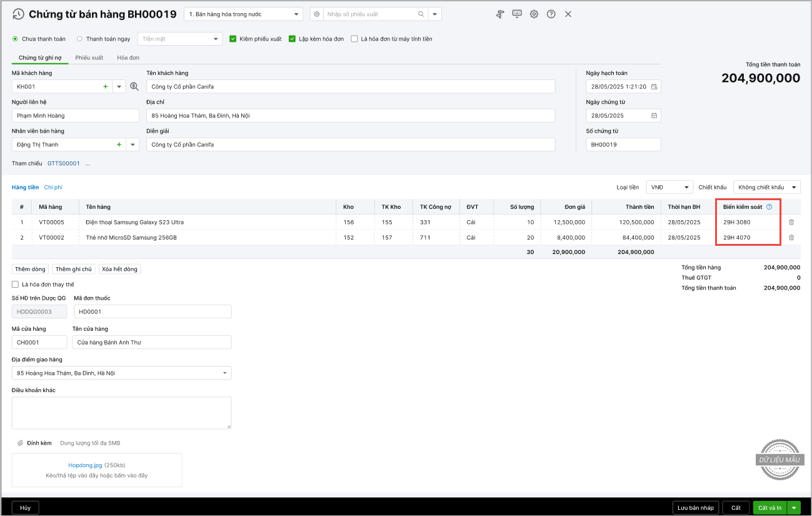812x516 pixels.
Task: Uncheck Kiêm phiếu xuất checkbox
Action: coord(233,39)
